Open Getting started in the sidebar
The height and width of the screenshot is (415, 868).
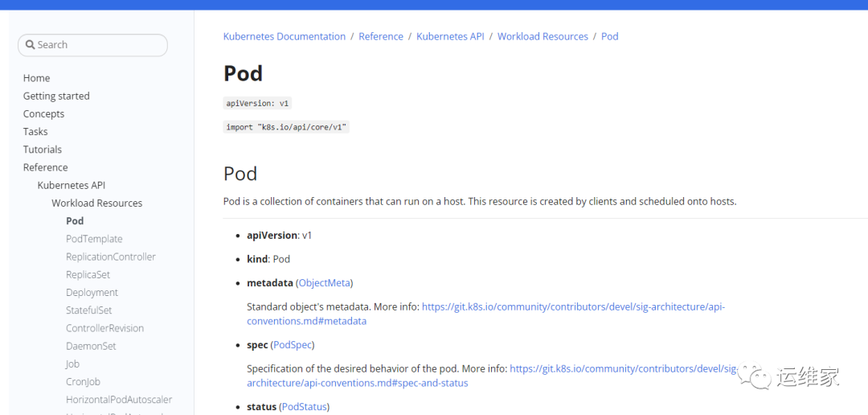(56, 96)
